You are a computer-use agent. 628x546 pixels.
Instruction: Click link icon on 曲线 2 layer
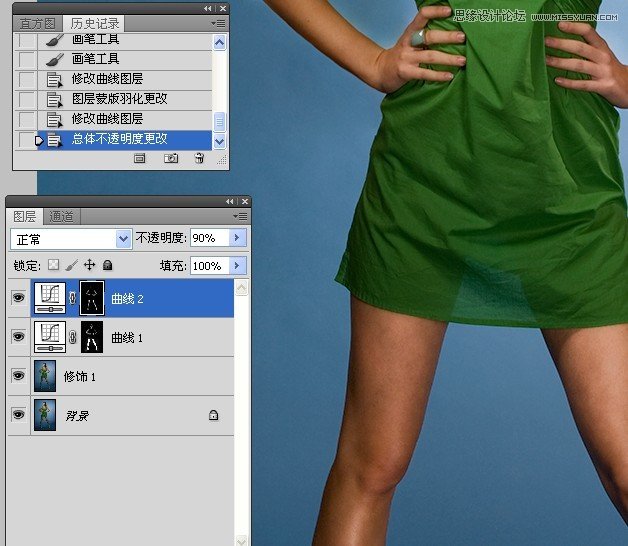click(x=72, y=298)
